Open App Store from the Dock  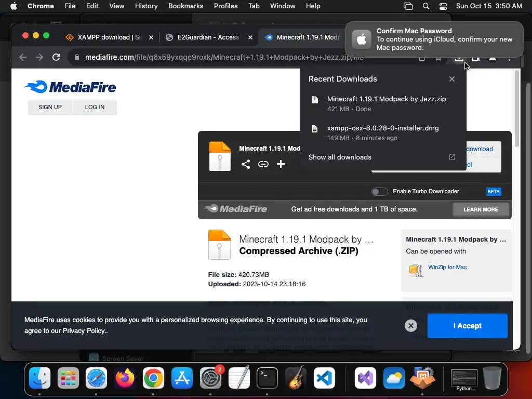(182, 378)
